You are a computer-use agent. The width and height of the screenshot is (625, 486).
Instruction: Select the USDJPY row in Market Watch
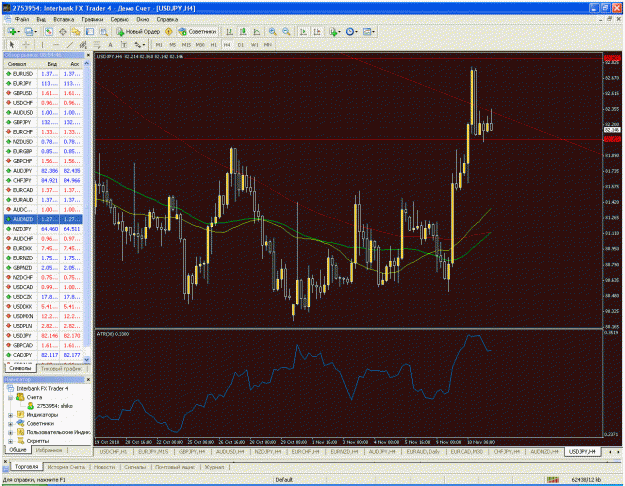(43, 336)
